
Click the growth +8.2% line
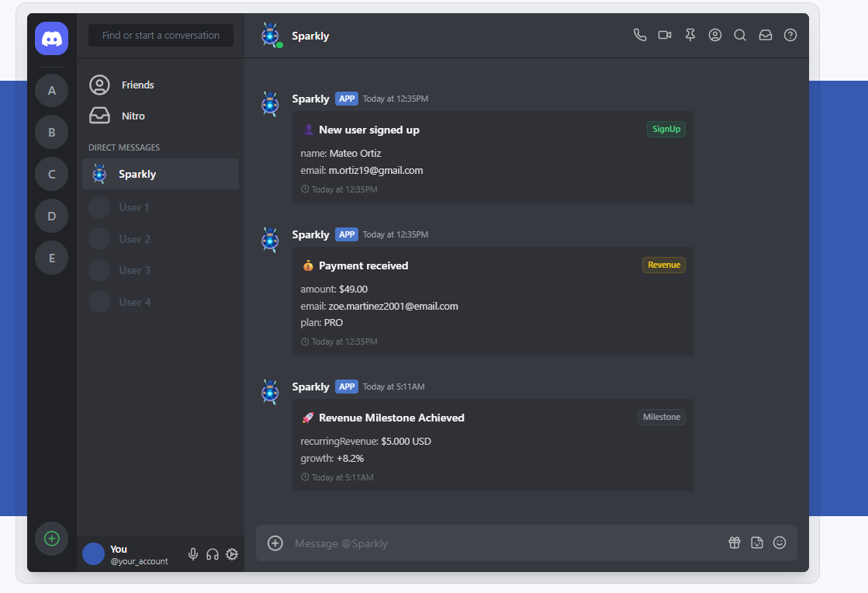(332, 459)
